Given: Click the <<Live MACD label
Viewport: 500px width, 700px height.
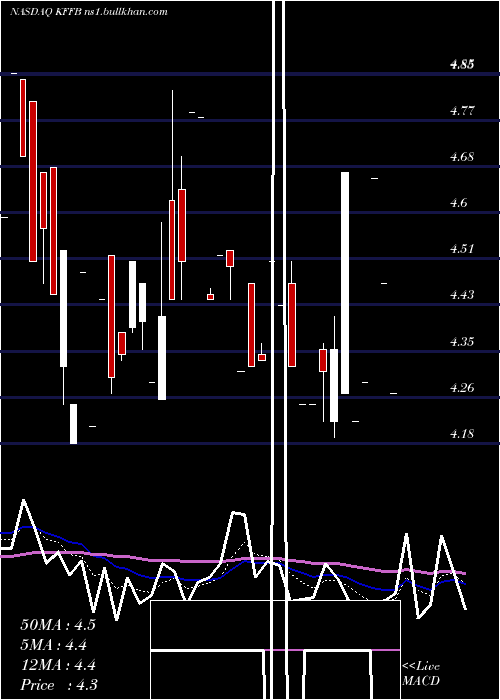Looking at the screenshot, I should (421, 674).
